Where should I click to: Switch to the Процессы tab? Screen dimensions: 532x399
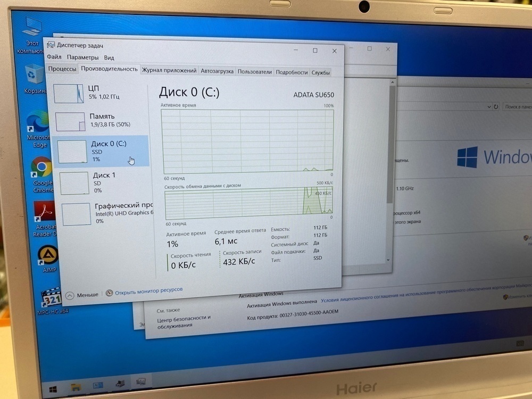pos(62,69)
